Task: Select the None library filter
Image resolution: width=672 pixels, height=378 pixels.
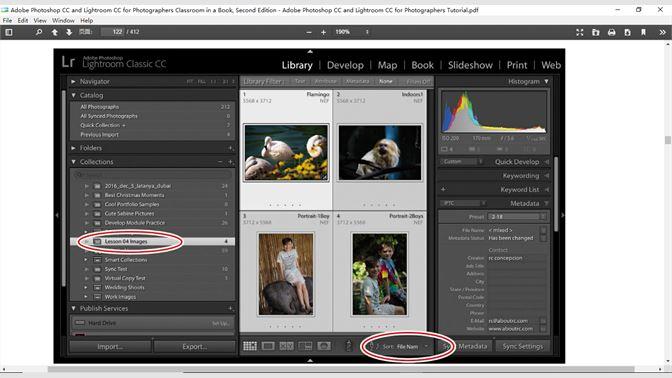Action: click(x=385, y=81)
